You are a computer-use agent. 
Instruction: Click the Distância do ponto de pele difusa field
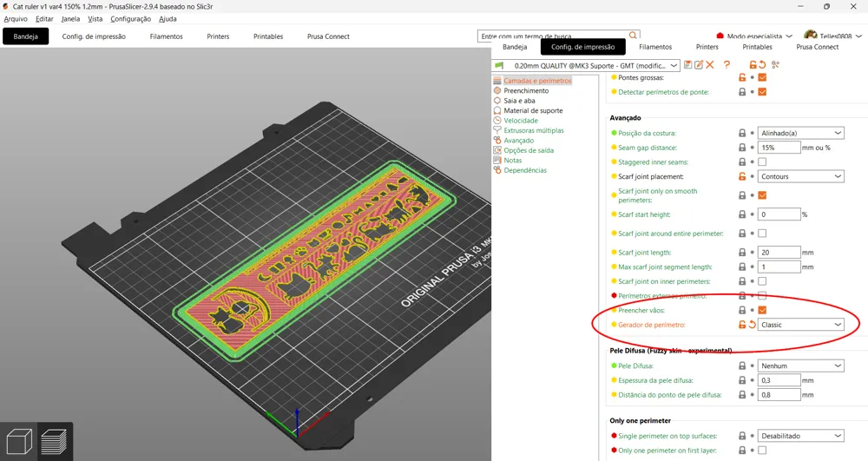point(779,395)
